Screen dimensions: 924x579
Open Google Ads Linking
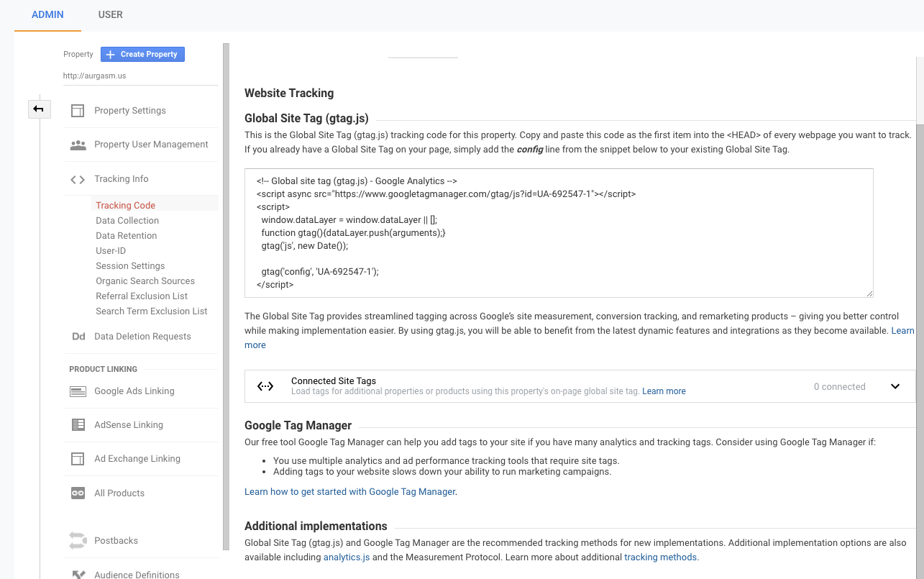[x=134, y=391]
